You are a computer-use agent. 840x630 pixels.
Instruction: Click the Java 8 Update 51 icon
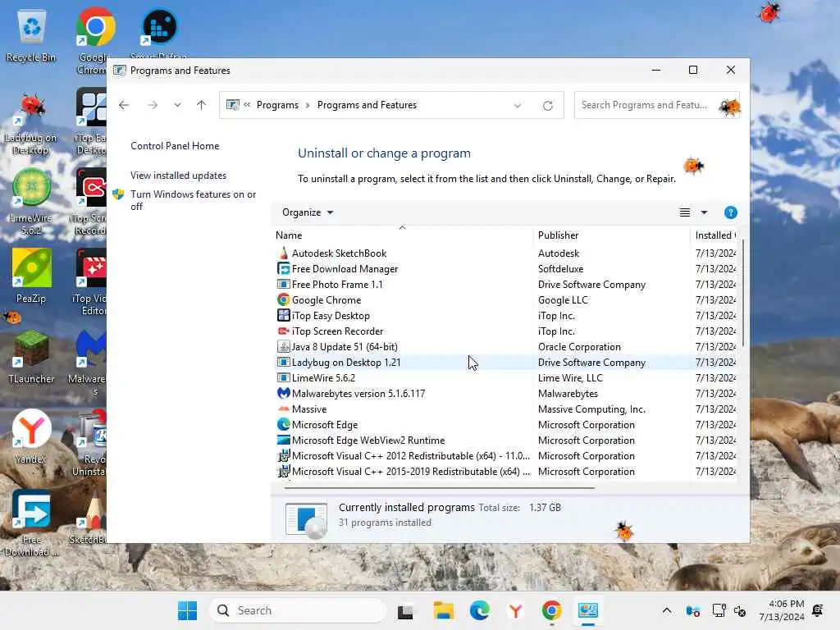[x=283, y=347]
